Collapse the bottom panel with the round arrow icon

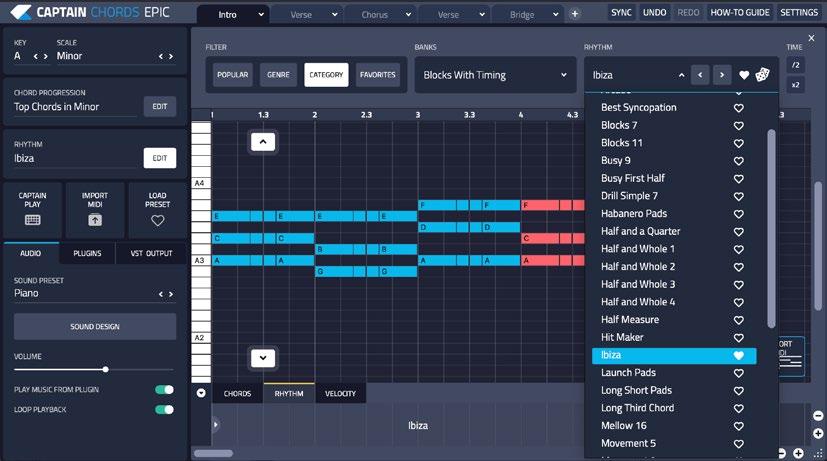201,393
